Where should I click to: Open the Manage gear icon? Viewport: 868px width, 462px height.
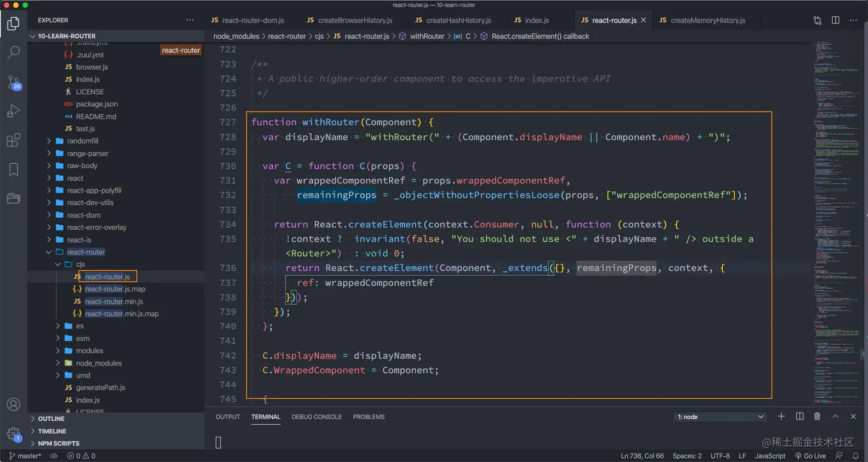[x=14, y=434]
